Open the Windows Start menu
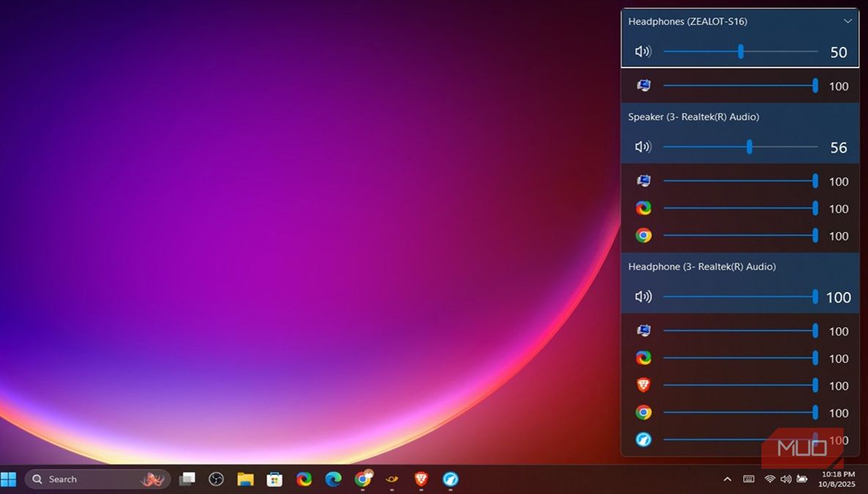868x494 pixels. [x=8, y=479]
